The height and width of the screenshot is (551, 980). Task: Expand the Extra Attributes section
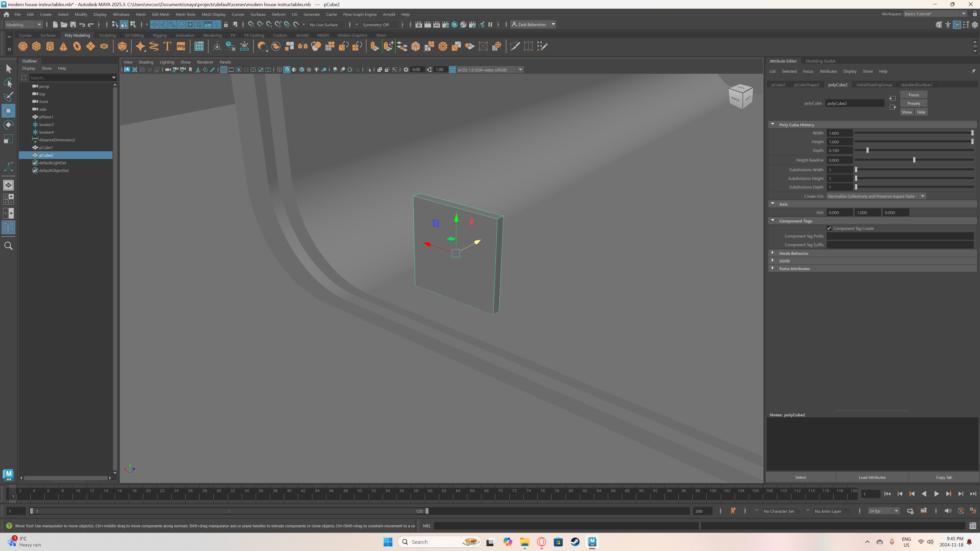pos(773,268)
